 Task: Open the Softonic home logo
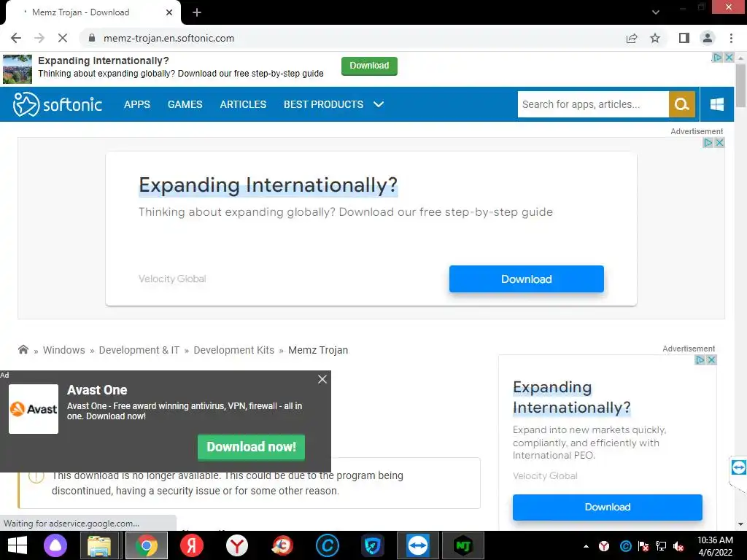tap(58, 104)
